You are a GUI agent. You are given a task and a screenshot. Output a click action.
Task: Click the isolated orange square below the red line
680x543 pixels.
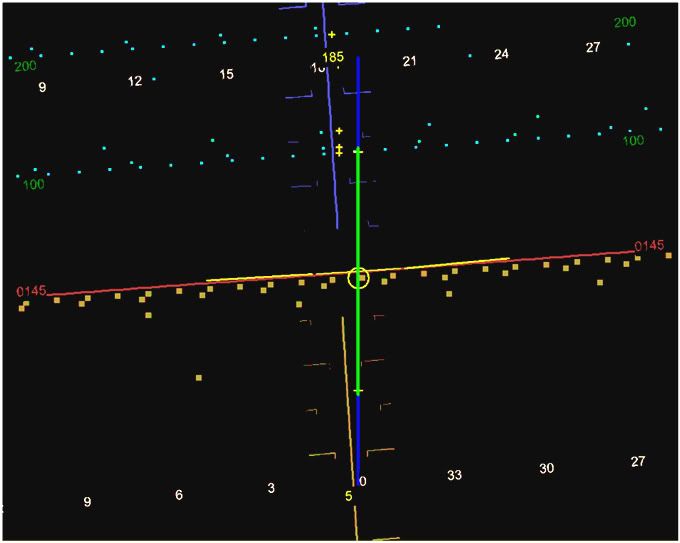coord(199,378)
